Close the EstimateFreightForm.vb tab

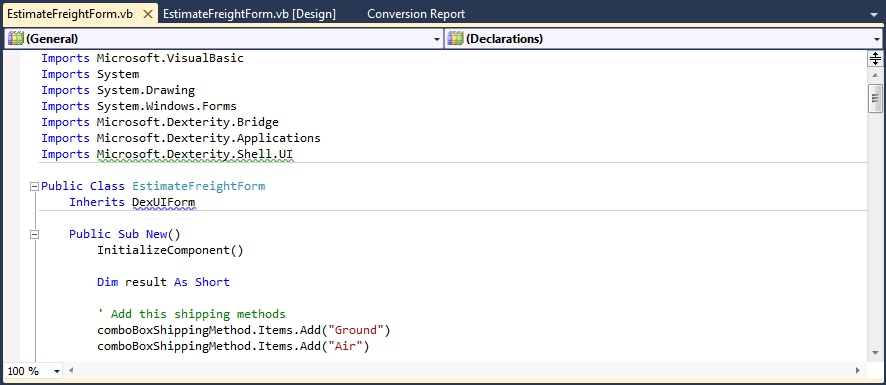click(148, 15)
